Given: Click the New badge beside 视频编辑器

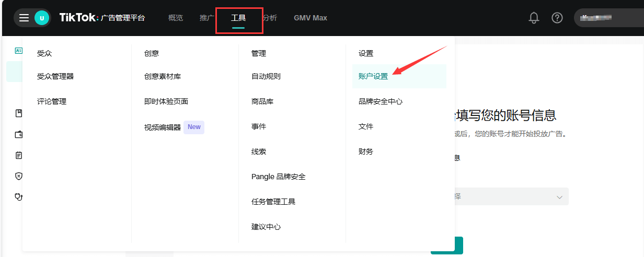Looking at the screenshot, I should click(194, 127).
